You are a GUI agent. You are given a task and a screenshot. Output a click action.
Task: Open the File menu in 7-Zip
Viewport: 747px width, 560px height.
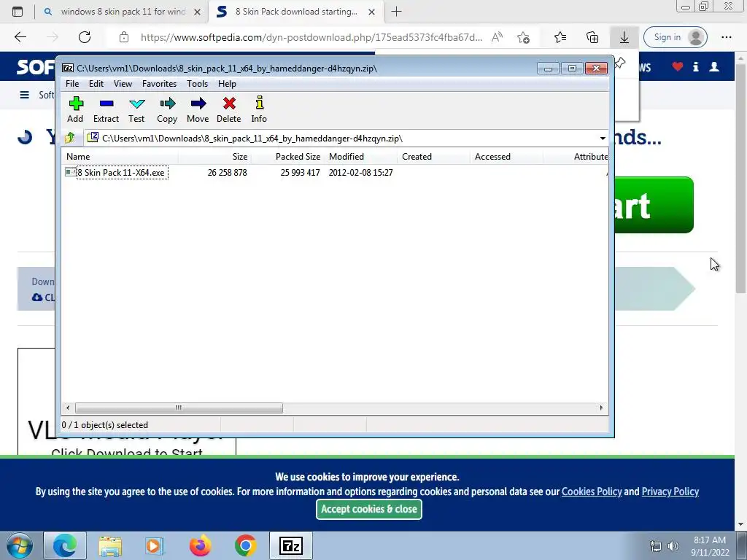(72, 84)
